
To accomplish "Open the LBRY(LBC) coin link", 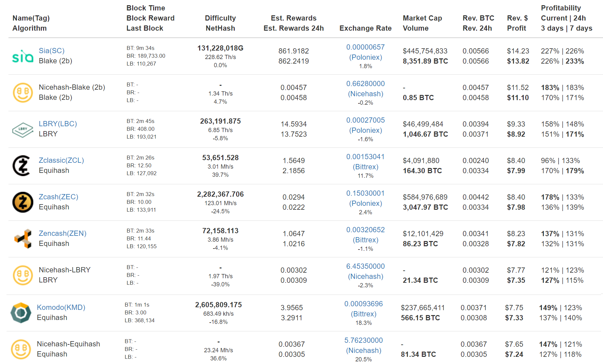I will tap(58, 124).
